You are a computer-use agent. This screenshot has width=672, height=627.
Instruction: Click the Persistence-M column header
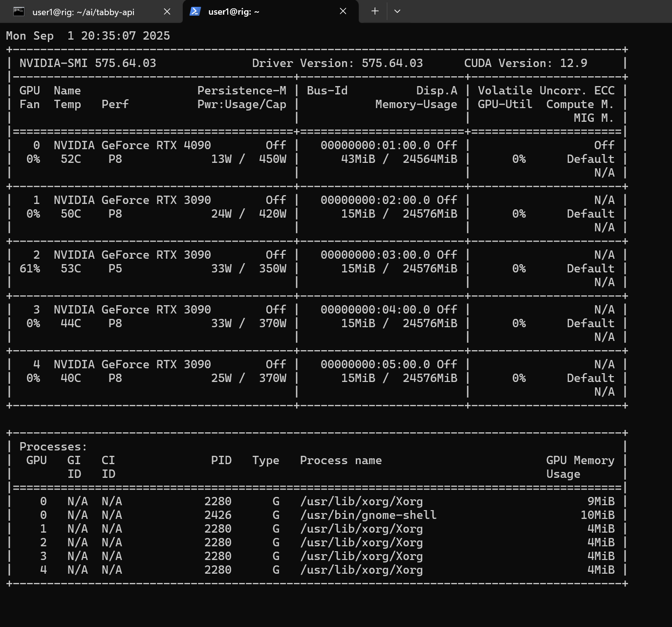[242, 90]
